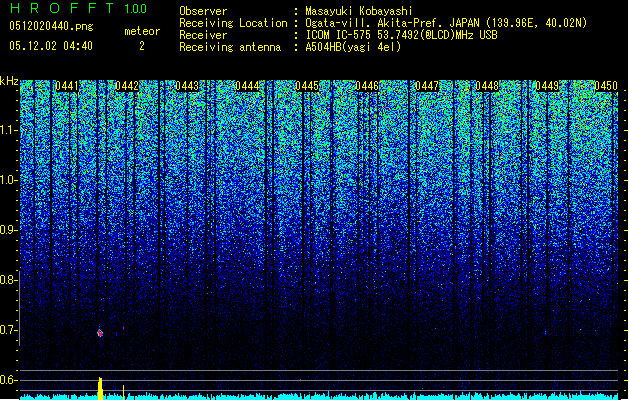
Task: Click the 'Receiving antenna' field label
Action: pos(230,47)
